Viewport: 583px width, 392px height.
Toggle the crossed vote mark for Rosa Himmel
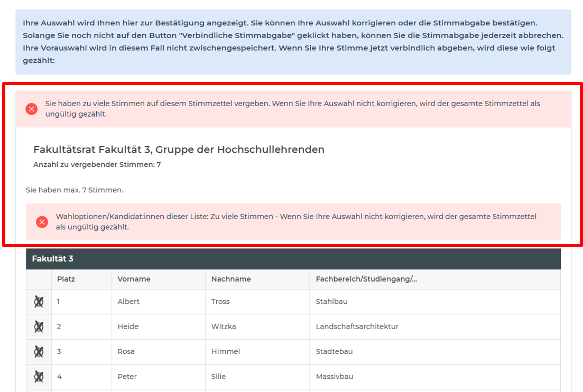(x=39, y=351)
